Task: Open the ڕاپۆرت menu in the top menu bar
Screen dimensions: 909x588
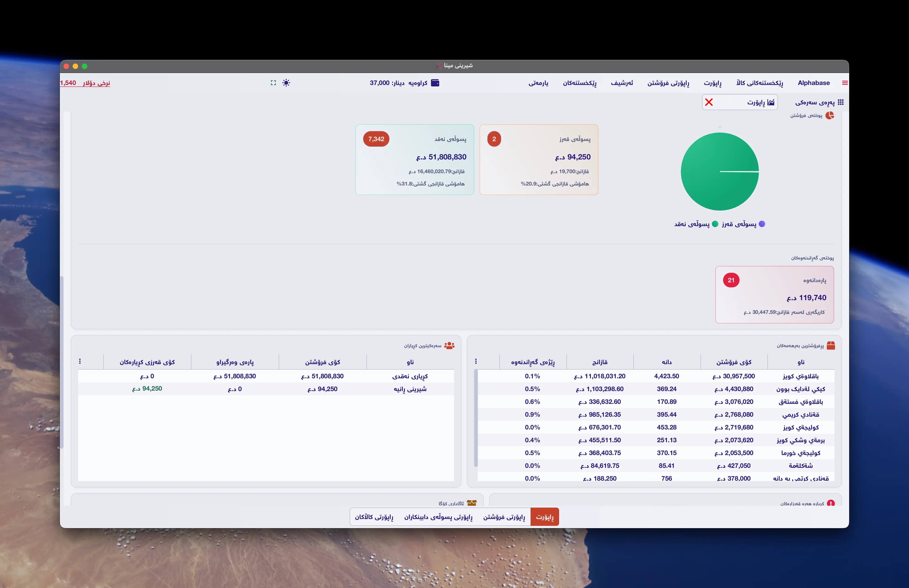Action: click(x=712, y=83)
